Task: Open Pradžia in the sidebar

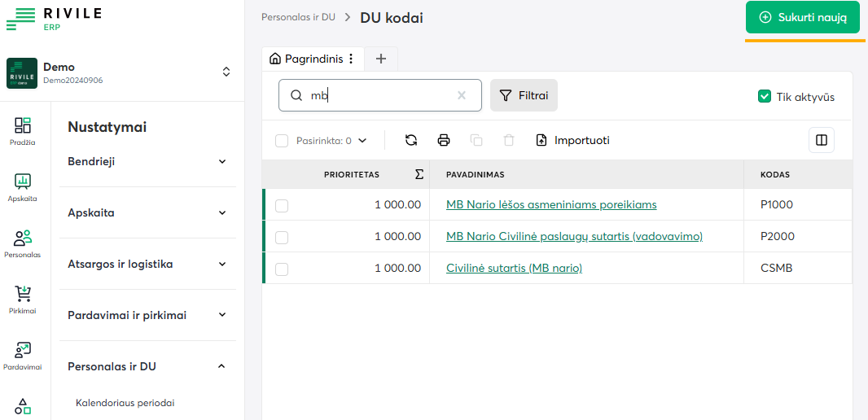Action: point(23,130)
